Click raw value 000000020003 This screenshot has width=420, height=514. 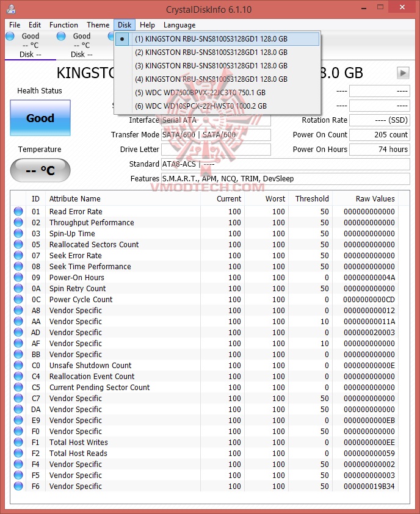tap(369, 333)
